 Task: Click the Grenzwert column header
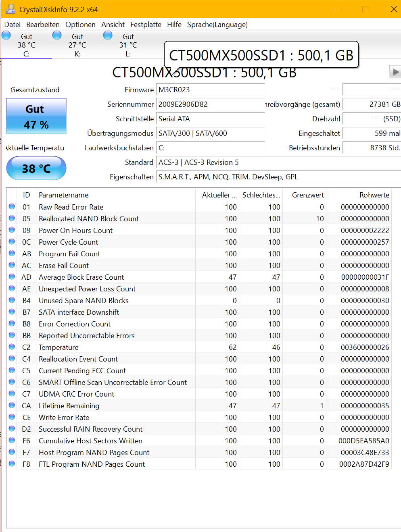pos(304,195)
